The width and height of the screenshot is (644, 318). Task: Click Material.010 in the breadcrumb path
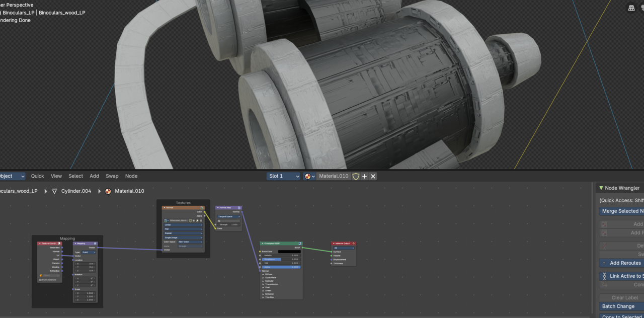pos(129,191)
